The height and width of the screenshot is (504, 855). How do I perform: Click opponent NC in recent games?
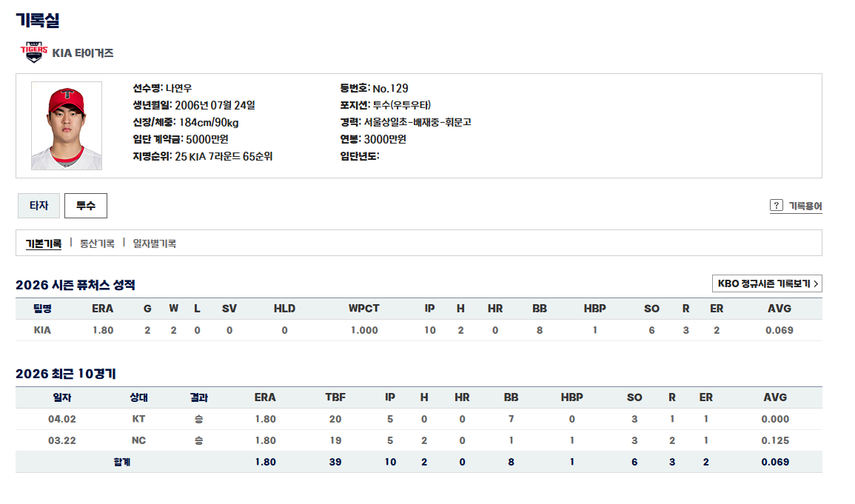[x=138, y=440]
